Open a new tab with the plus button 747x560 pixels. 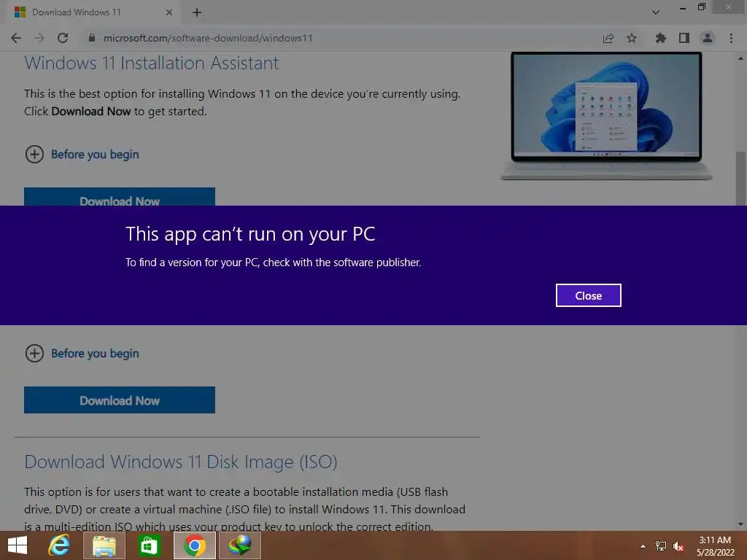click(x=197, y=12)
